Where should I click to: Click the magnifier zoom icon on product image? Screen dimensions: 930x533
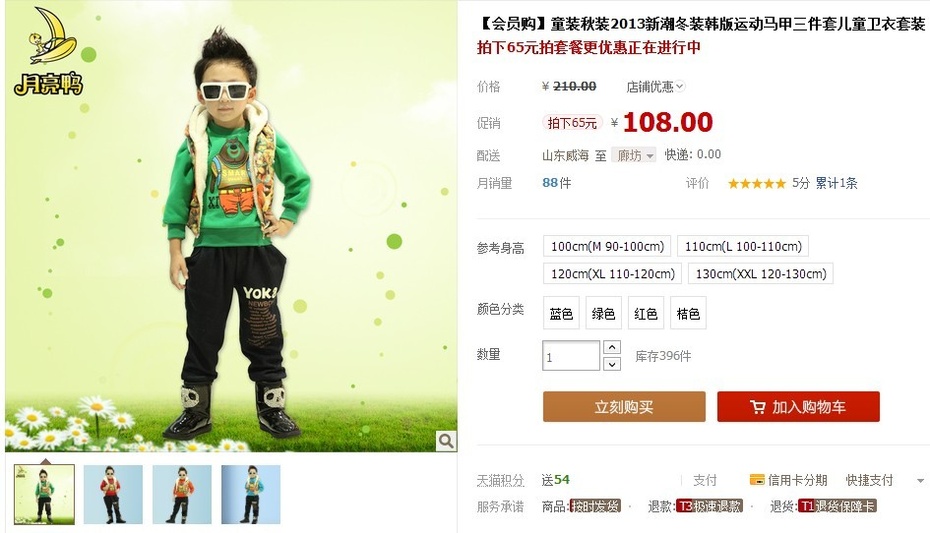click(x=446, y=441)
